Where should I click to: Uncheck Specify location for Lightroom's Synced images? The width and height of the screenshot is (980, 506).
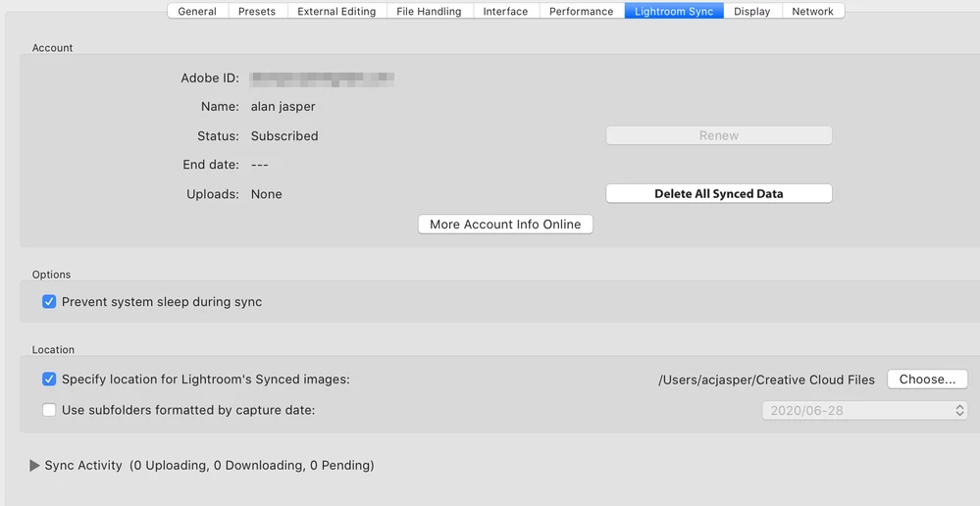click(49, 379)
